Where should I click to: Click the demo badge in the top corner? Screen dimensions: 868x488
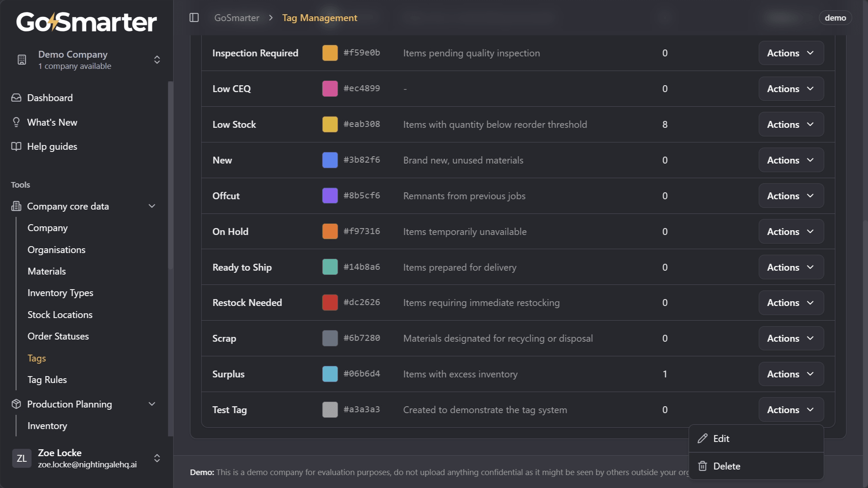pyautogui.click(x=835, y=18)
